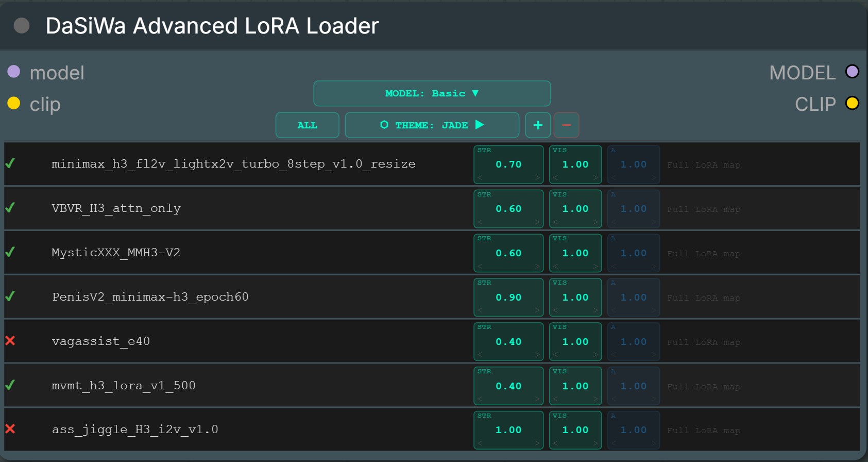Select the STR value 0.70 for minimax_h3_fl2v_lightx2v
Image resolution: width=868 pixels, height=462 pixels.
pyautogui.click(x=508, y=164)
